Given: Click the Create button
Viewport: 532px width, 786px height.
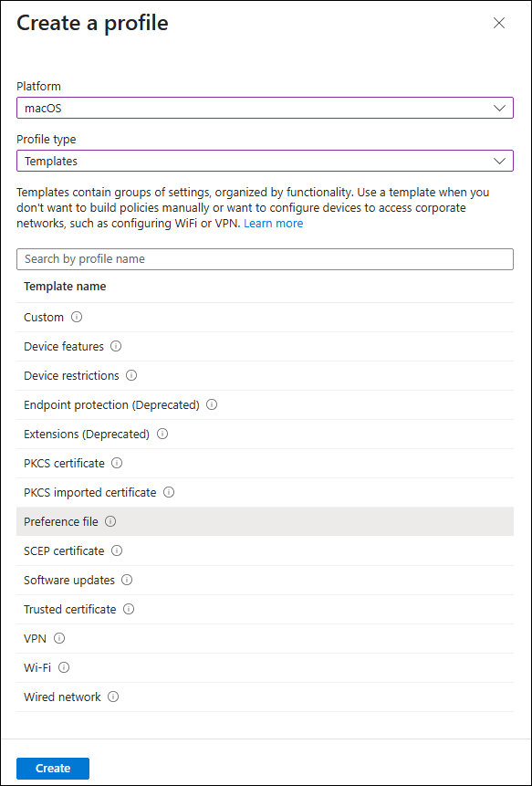Looking at the screenshot, I should coord(53,768).
